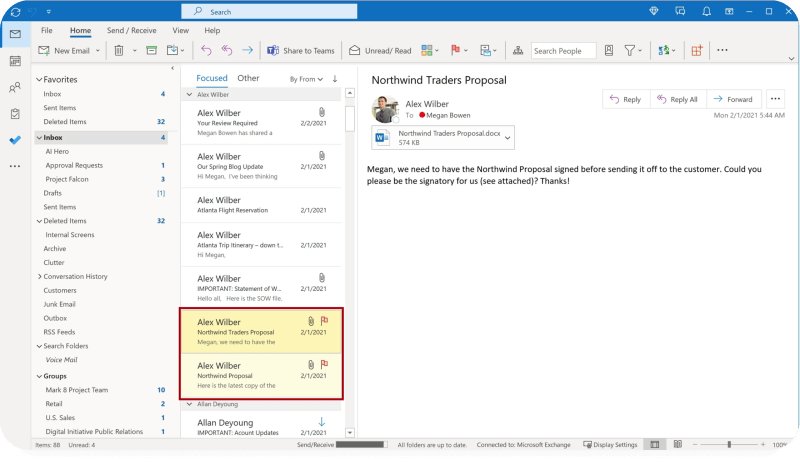Open the notifications bell icon
The height and width of the screenshot is (466, 800).
tap(707, 11)
